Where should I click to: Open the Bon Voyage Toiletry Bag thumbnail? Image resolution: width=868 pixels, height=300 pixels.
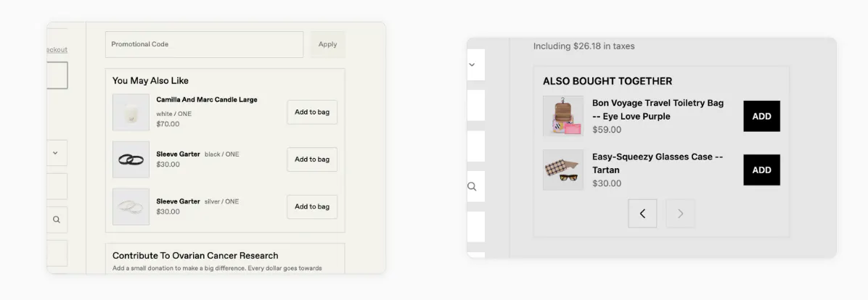click(563, 116)
